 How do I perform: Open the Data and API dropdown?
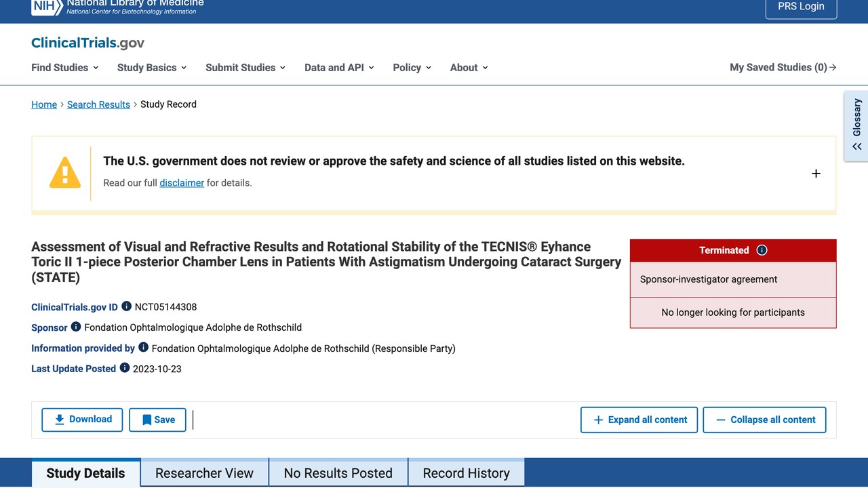pos(339,68)
